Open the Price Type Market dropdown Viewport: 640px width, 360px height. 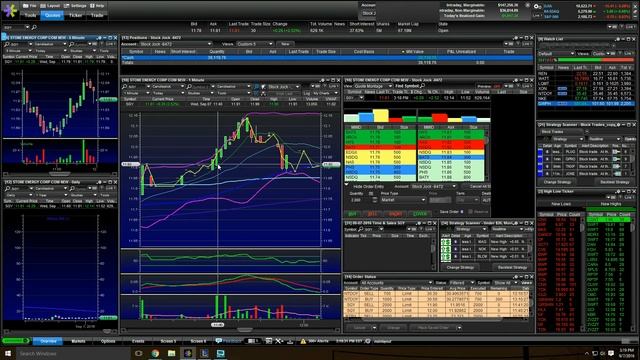pos(403,200)
